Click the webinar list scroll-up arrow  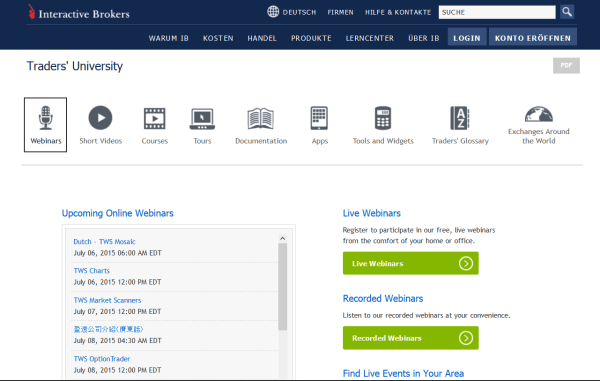[282, 238]
